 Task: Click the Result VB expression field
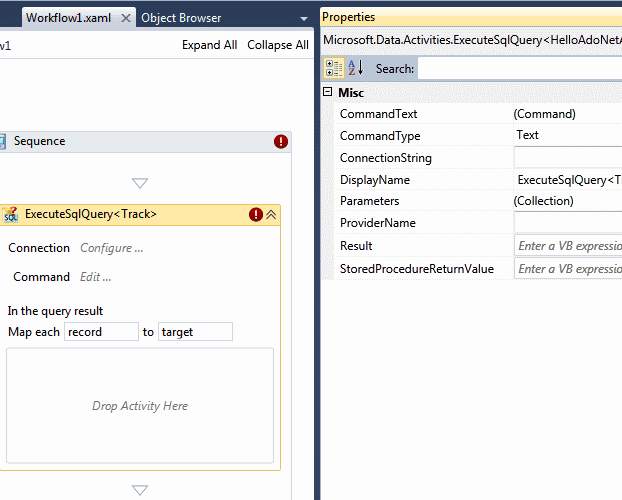(x=567, y=246)
